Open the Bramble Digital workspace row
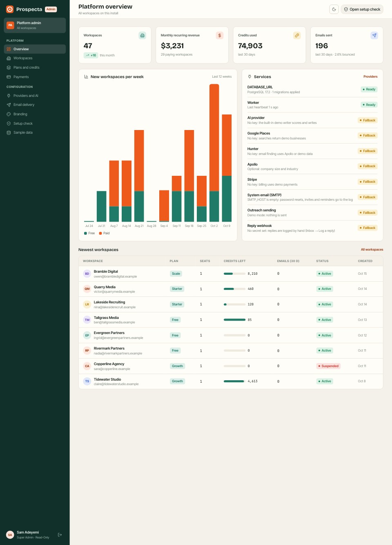 pos(231,274)
